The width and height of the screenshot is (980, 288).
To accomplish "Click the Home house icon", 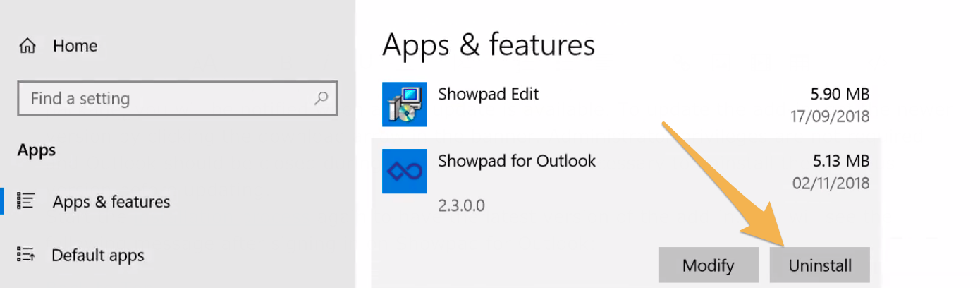I will pyautogui.click(x=27, y=47).
